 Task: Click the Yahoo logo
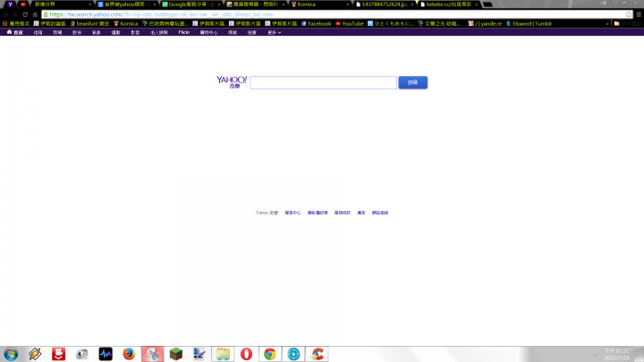[232, 81]
